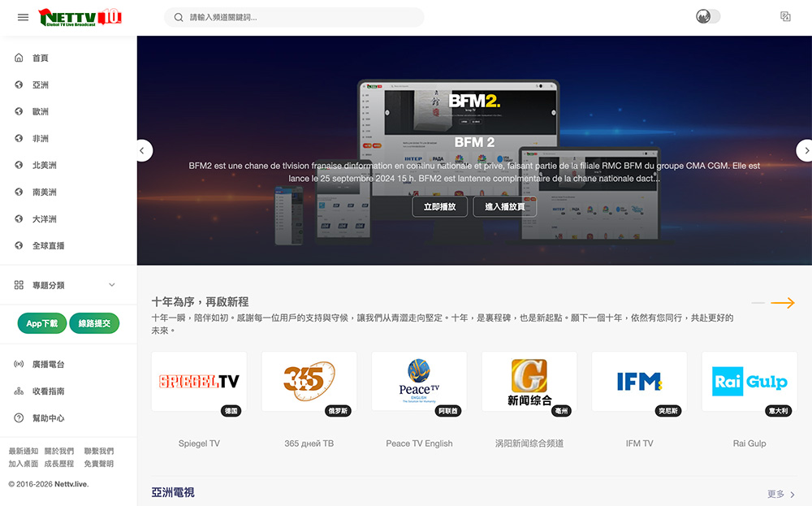Click the guide icon beside 收看指南

tap(19, 391)
